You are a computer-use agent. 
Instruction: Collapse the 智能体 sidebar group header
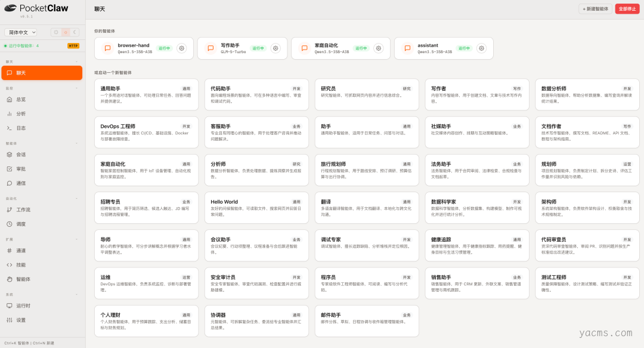[x=76, y=143]
